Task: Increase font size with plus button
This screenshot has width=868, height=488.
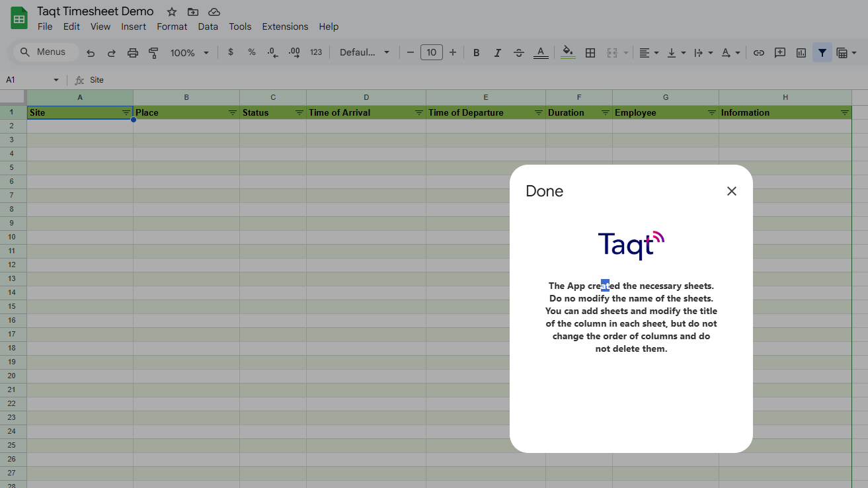Action: [x=453, y=52]
